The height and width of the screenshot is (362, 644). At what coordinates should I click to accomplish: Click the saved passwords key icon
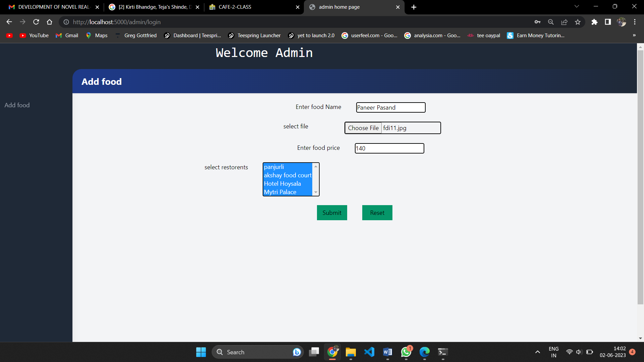point(537,22)
